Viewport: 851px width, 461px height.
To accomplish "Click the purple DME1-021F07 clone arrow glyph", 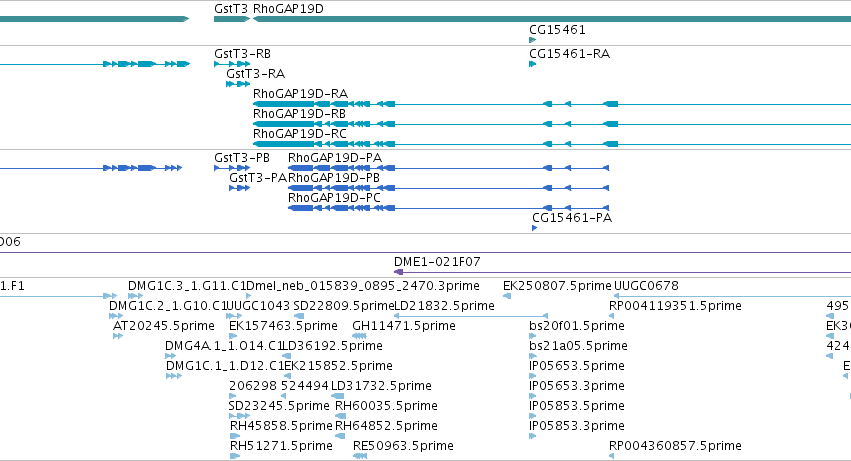I will point(398,272).
